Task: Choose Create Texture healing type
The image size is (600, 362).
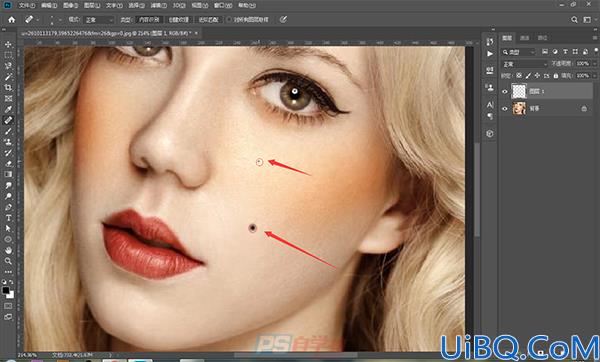Action: point(179,20)
